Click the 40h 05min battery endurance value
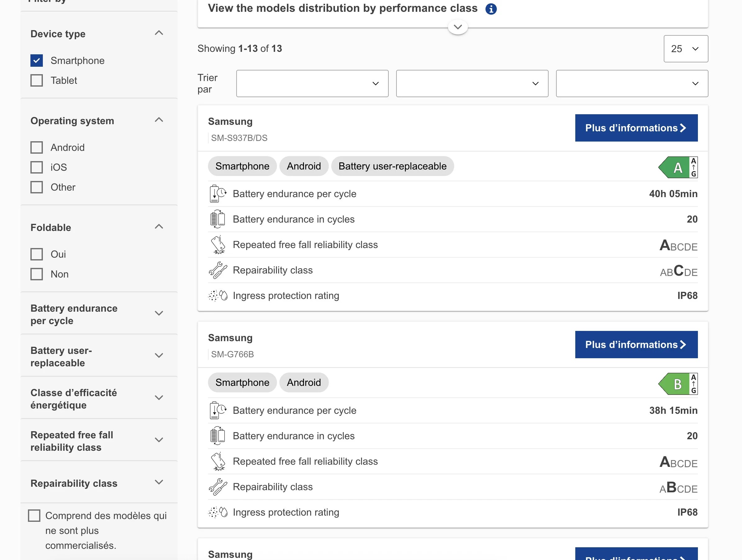The width and height of the screenshot is (742, 560). pyautogui.click(x=673, y=194)
